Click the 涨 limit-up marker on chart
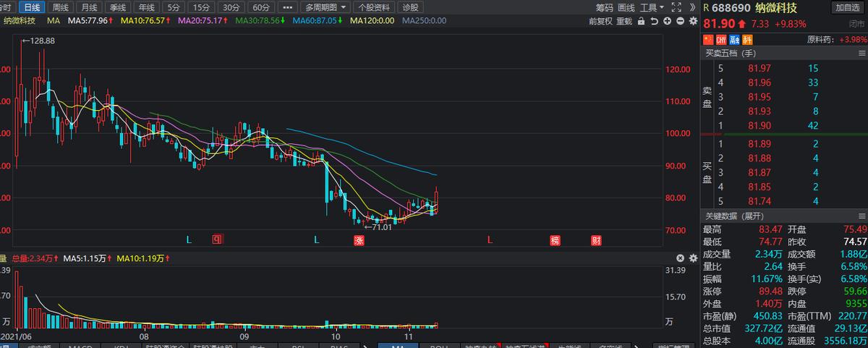Image resolution: width=868 pixels, height=348 pixels. (x=358, y=240)
